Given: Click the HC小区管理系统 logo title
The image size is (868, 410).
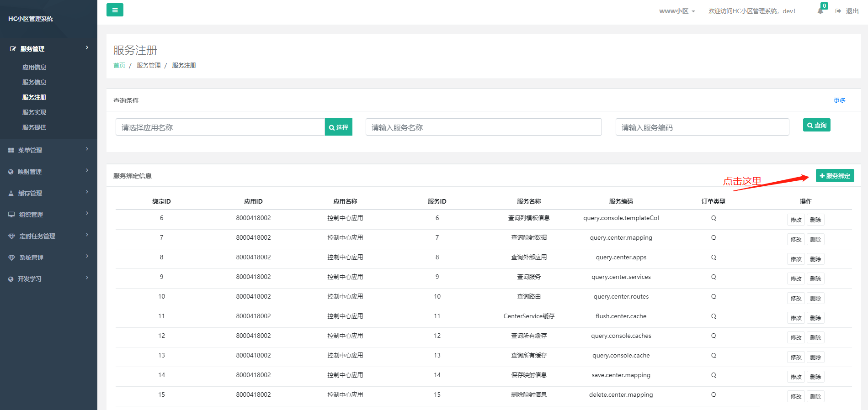Looking at the screenshot, I should [x=31, y=19].
